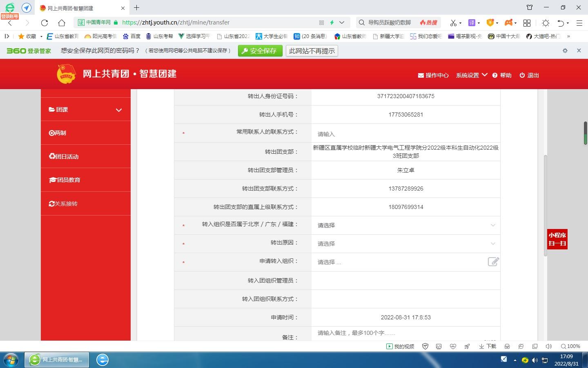Click the IE compatibility mode icon in status bar
The height and width of the screenshot is (368, 588).
521,346
